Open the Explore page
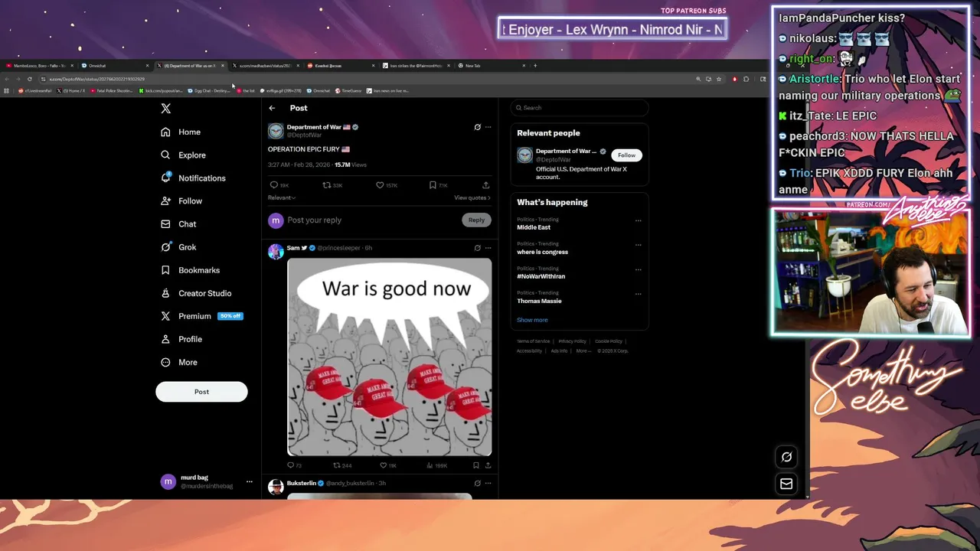This screenshot has height=551, width=980. click(183, 155)
